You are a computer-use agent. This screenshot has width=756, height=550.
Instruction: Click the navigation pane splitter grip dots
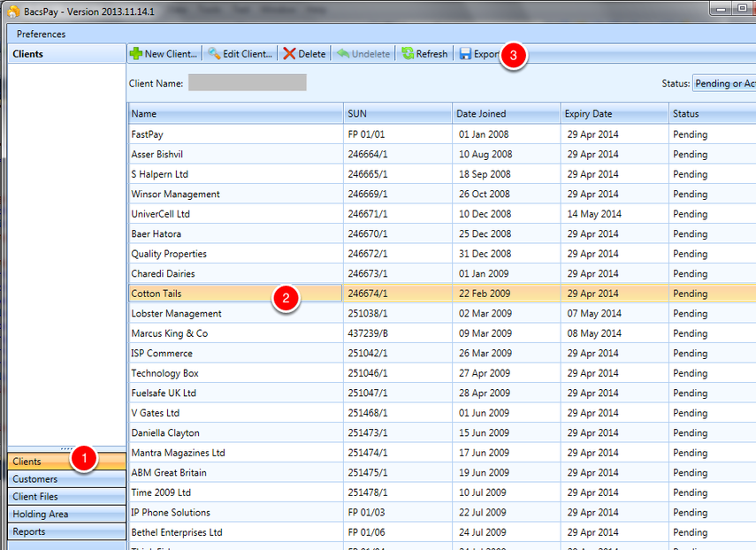tap(66, 449)
